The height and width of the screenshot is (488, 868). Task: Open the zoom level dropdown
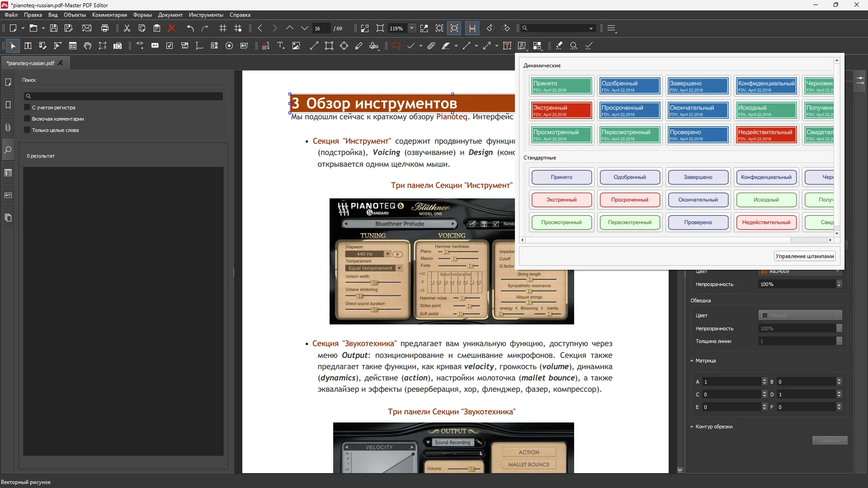click(x=411, y=28)
